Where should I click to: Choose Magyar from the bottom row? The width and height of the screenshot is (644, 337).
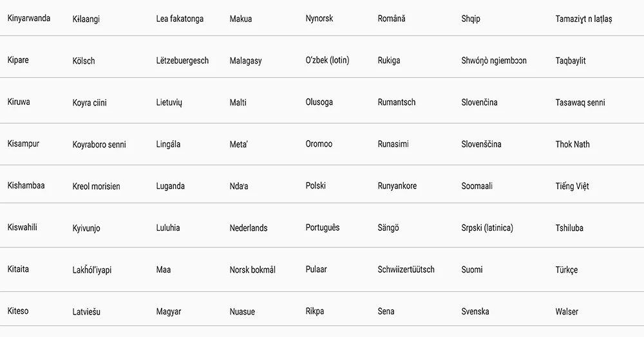tap(168, 311)
